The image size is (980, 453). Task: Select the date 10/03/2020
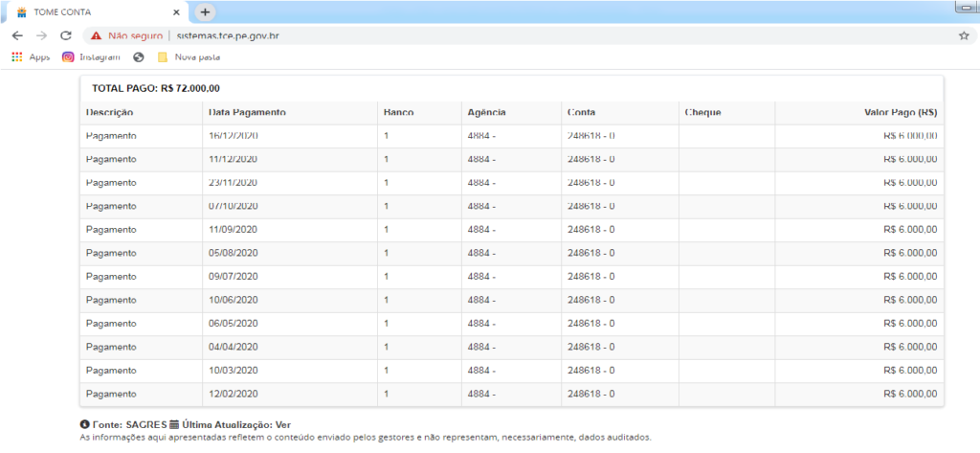(x=234, y=371)
